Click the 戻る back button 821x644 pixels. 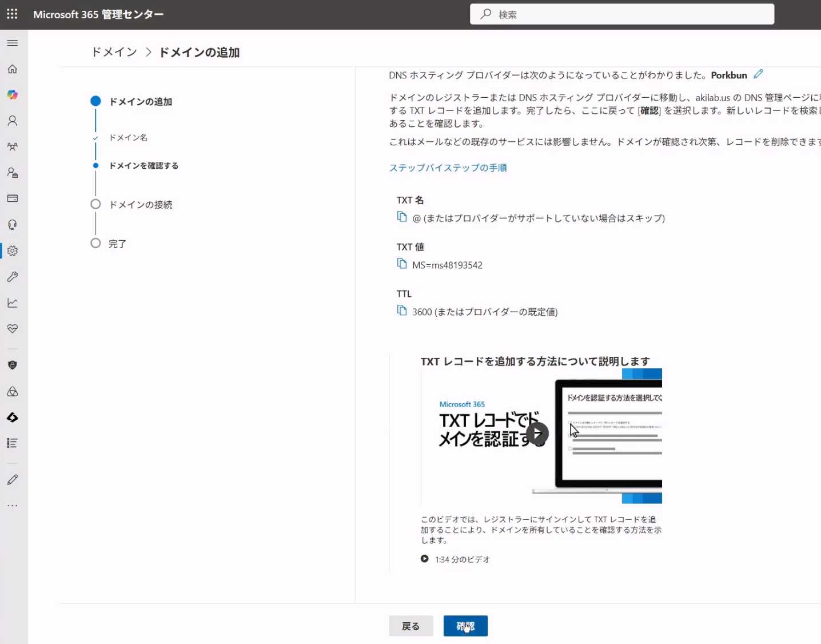click(x=410, y=626)
